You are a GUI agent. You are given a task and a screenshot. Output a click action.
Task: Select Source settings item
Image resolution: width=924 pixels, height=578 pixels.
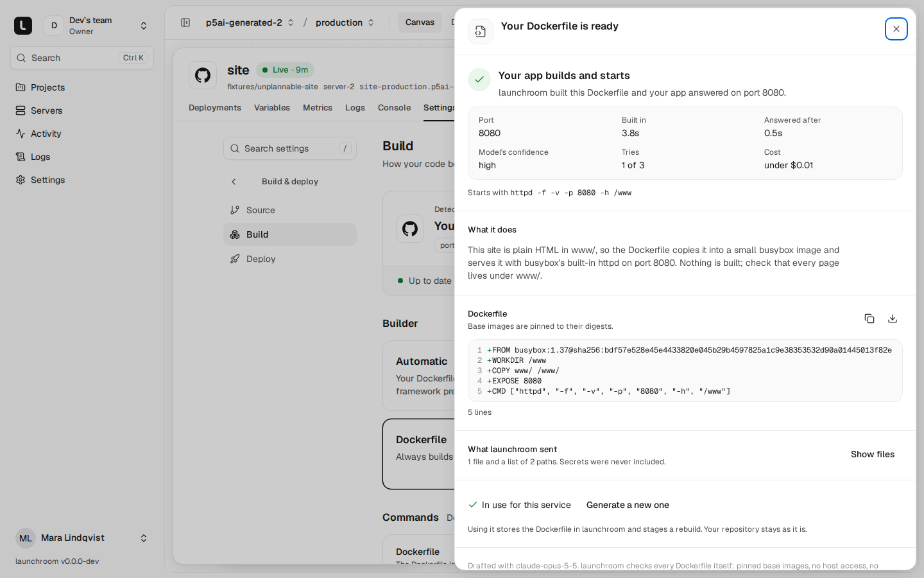[290, 210]
